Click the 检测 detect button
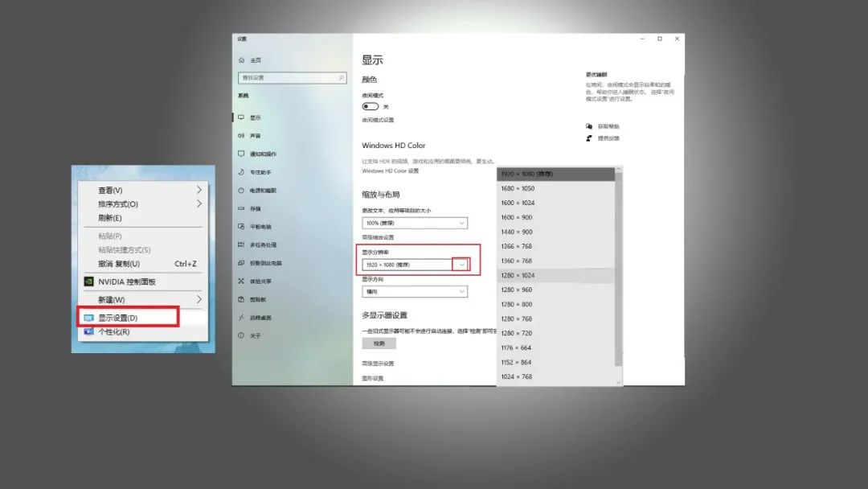Viewport: 868px width, 489px height. coord(379,343)
